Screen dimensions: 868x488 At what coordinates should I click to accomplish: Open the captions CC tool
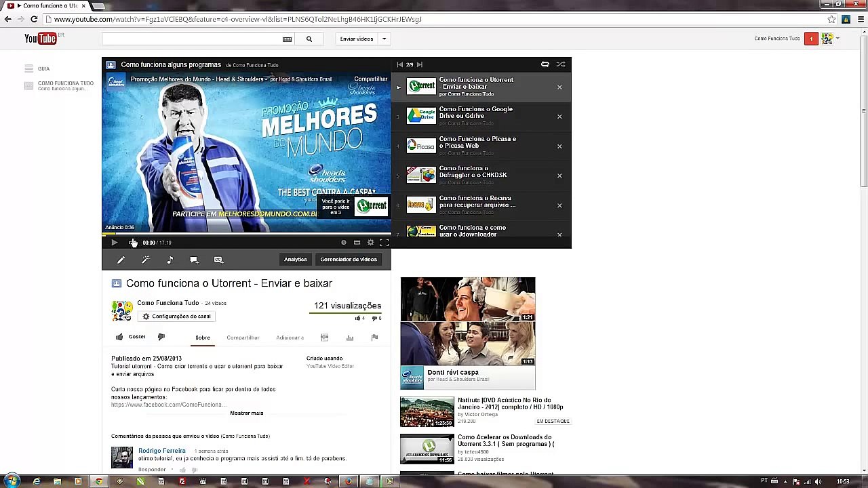[x=218, y=260]
